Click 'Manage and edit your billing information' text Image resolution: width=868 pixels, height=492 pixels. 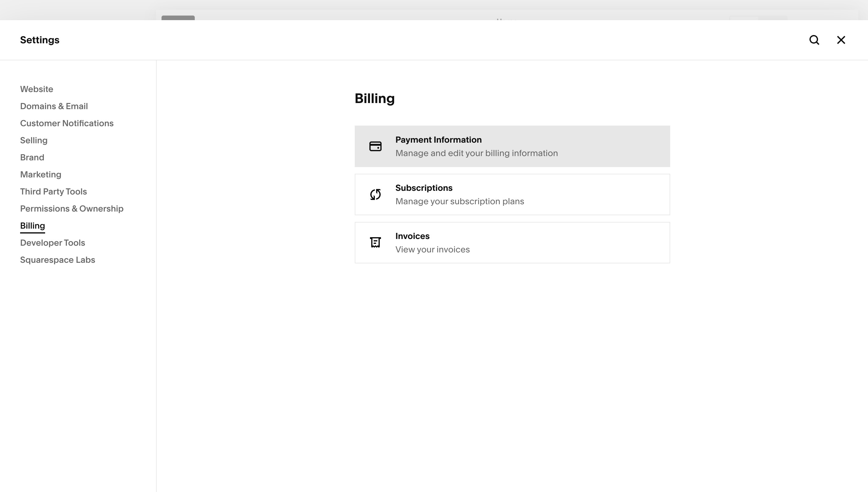pyautogui.click(x=477, y=153)
